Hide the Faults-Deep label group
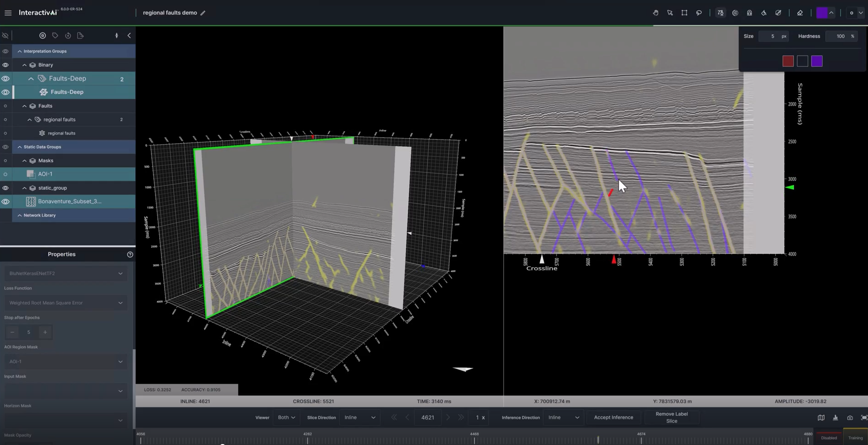The image size is (868, 445). coord(5,78)
